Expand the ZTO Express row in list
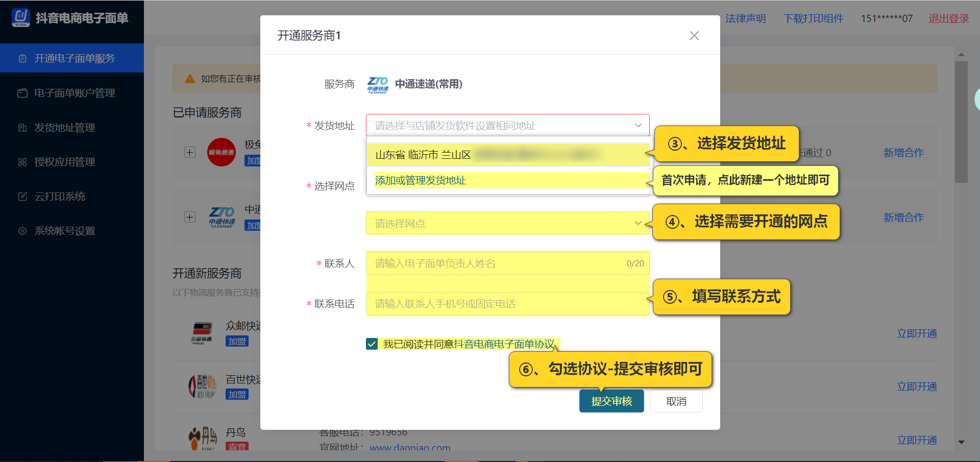This screenshot has width=980, height=462. coord(190,217)
